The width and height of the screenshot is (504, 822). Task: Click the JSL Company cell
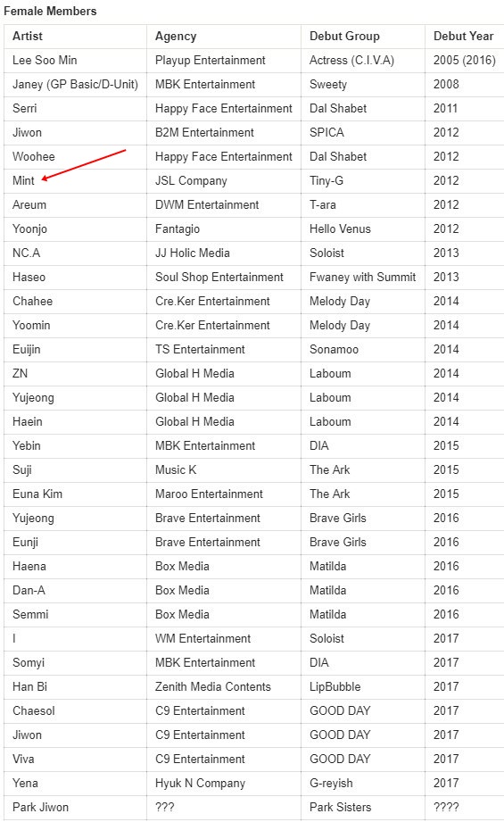click(224, 181)
